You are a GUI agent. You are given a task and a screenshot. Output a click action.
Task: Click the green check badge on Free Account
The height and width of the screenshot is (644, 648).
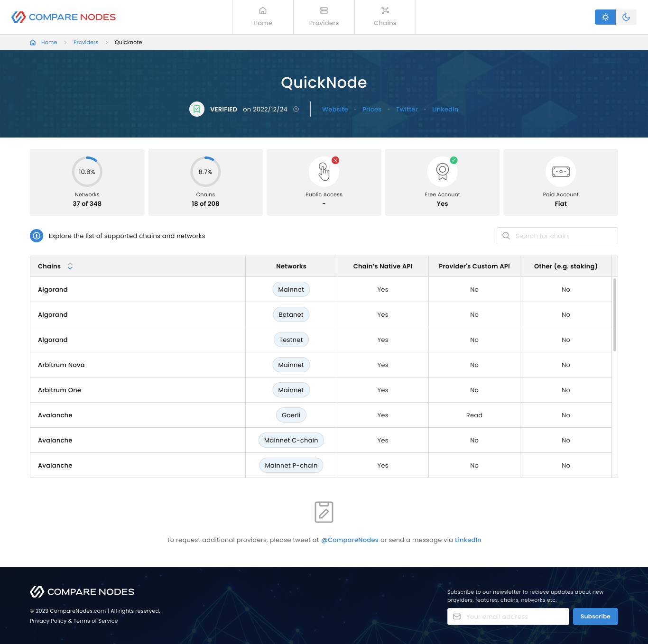454,160
